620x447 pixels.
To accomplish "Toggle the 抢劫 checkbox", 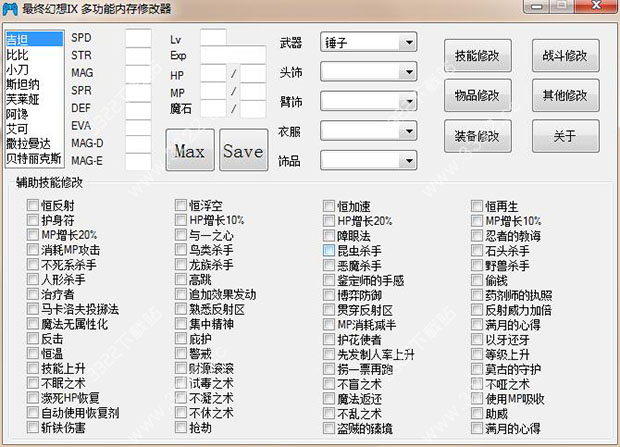I will coord(181,427).
